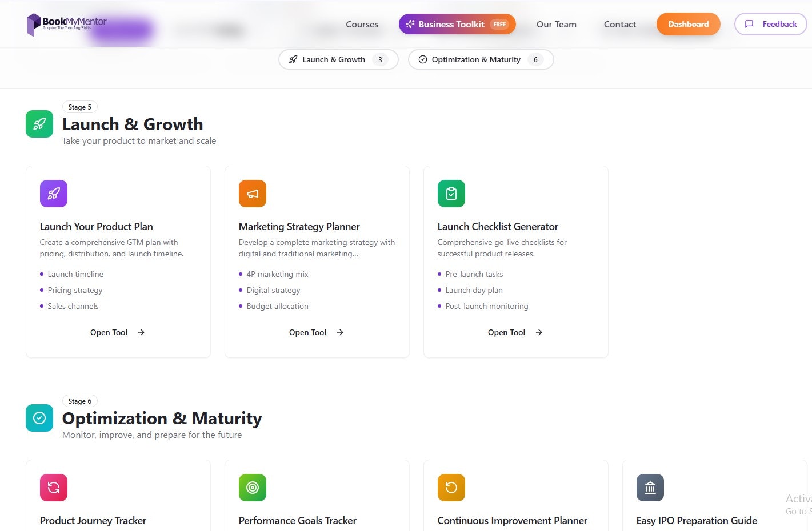Click the green Stage 5 rocket badge icon

click(39, 124)
